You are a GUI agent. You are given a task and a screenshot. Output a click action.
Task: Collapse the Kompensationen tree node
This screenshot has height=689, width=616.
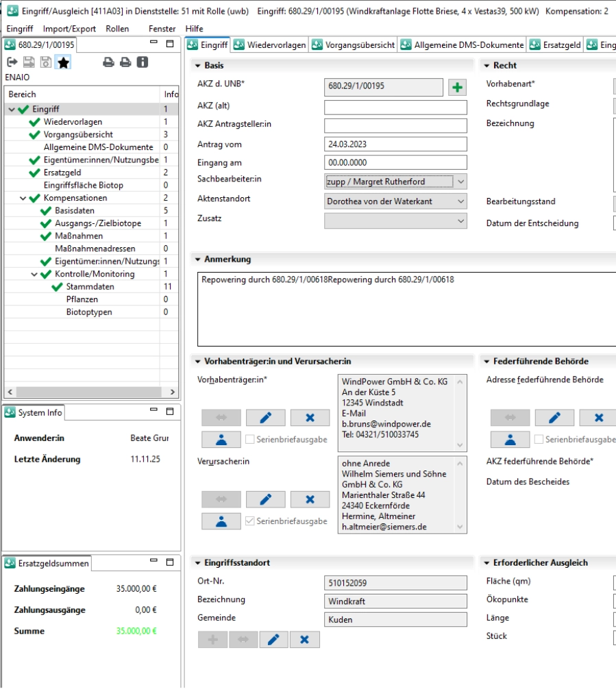[x=23, y=198]
